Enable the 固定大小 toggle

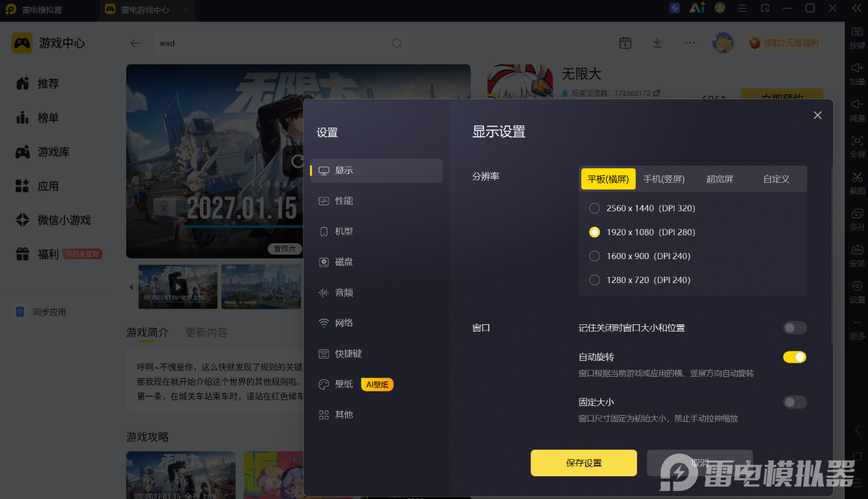click(795, 402)
